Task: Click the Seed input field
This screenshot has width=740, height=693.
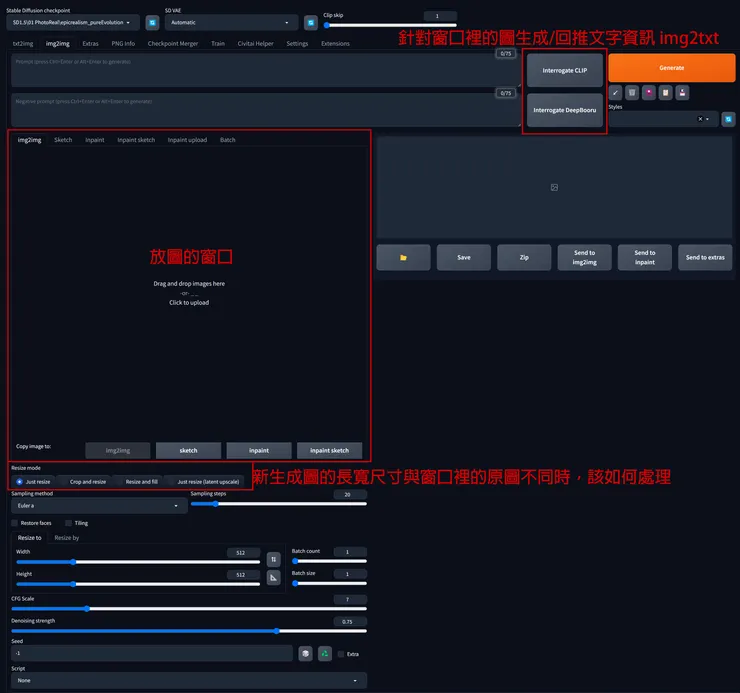Action: pos(152,653)
